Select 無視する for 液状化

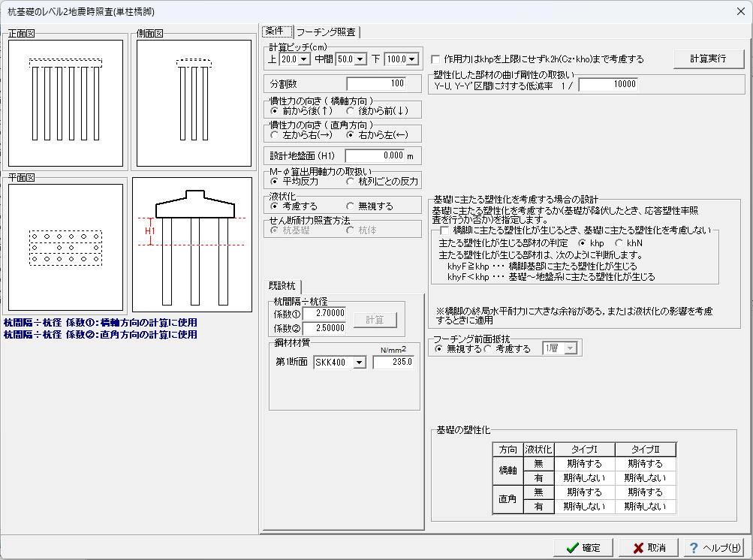tap(350, 206)
